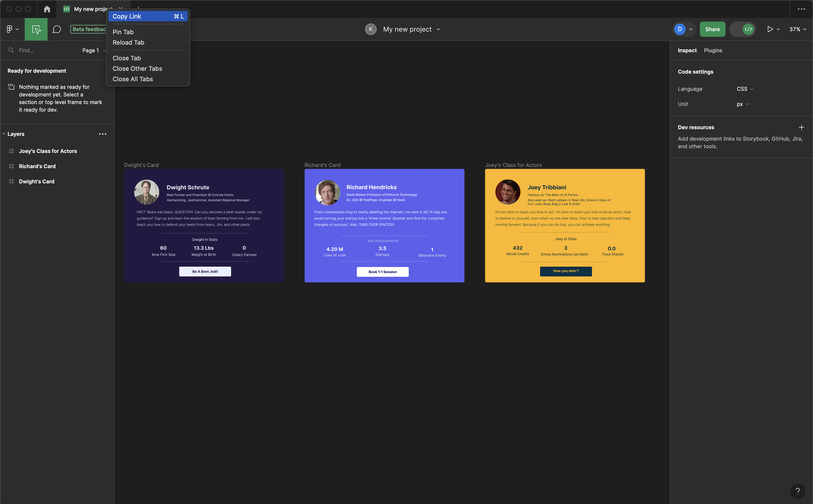Click the ready-for-dev status icon
This screenshot has height=504, width=813.
[x=11, y=87]
